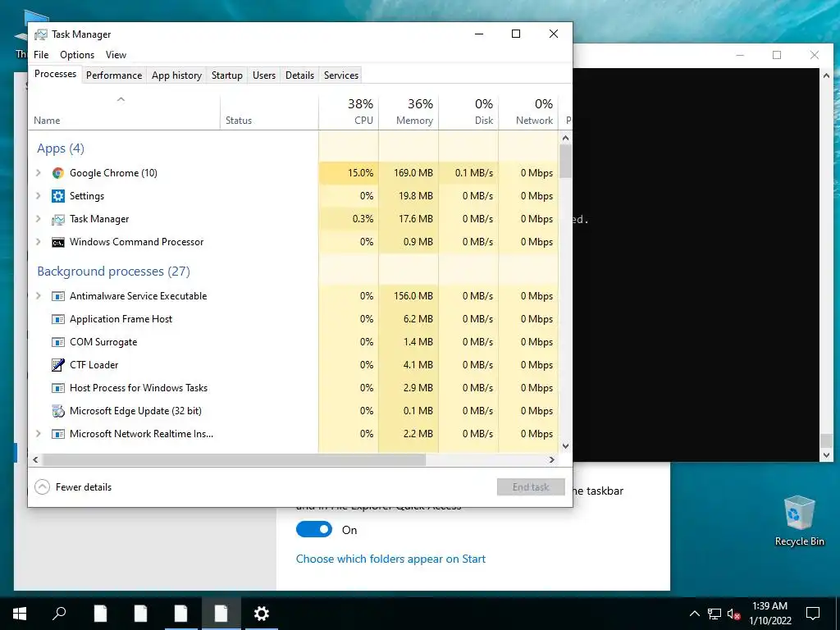Click horizontal scroll right arrow
Screen dimensions: 840x630
(x=552, y=459)
